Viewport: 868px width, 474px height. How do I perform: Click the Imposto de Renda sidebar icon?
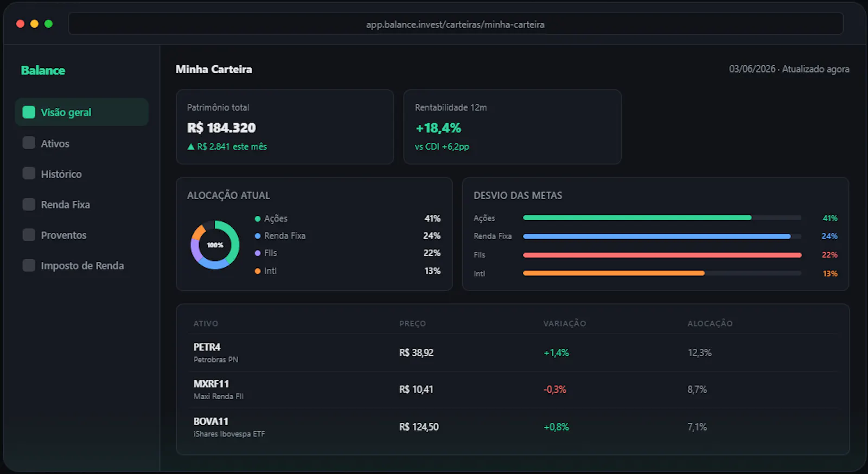(x=29, y=265)
